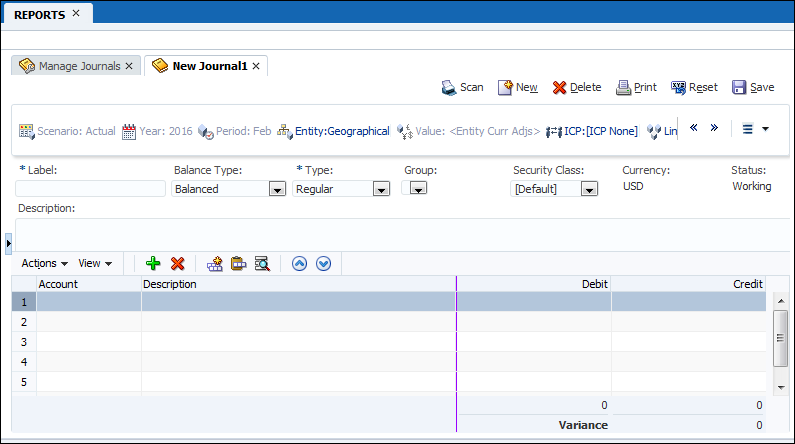Viewport: 795px width, 444px height.
Task: Click the grid vertical scrollbar thumb
Action: click(x=780, y=338)
